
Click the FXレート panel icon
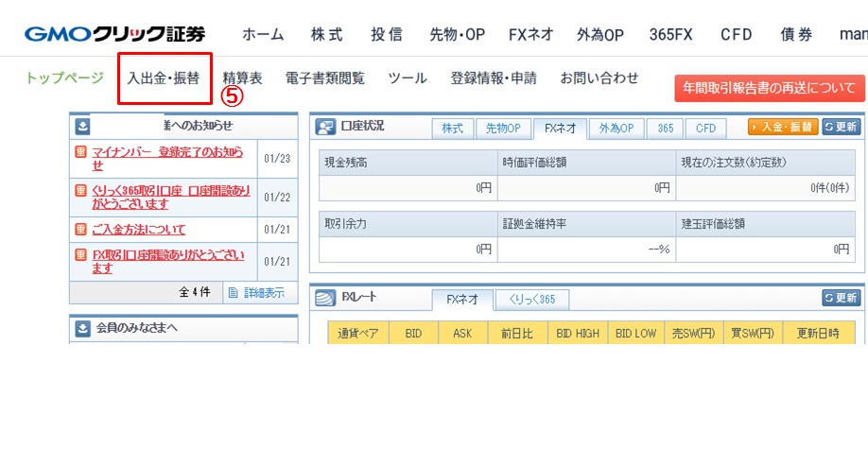point(325,298)
